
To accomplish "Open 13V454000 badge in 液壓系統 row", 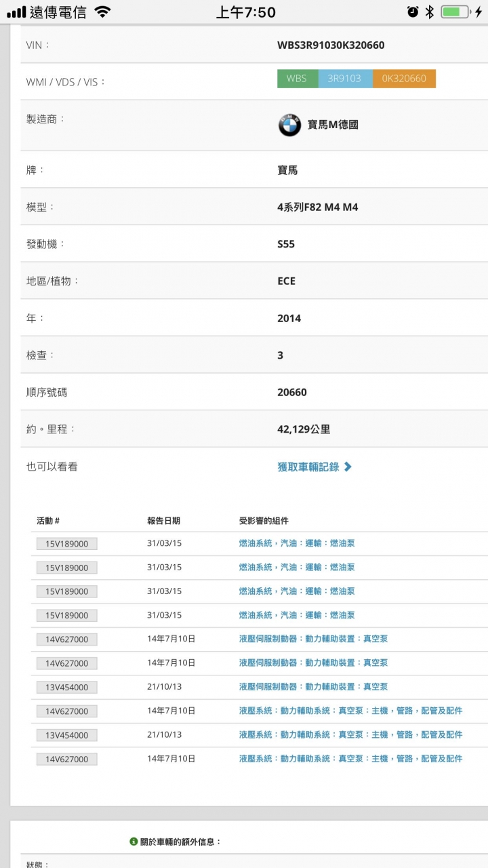I will click(x=67, y=735).
